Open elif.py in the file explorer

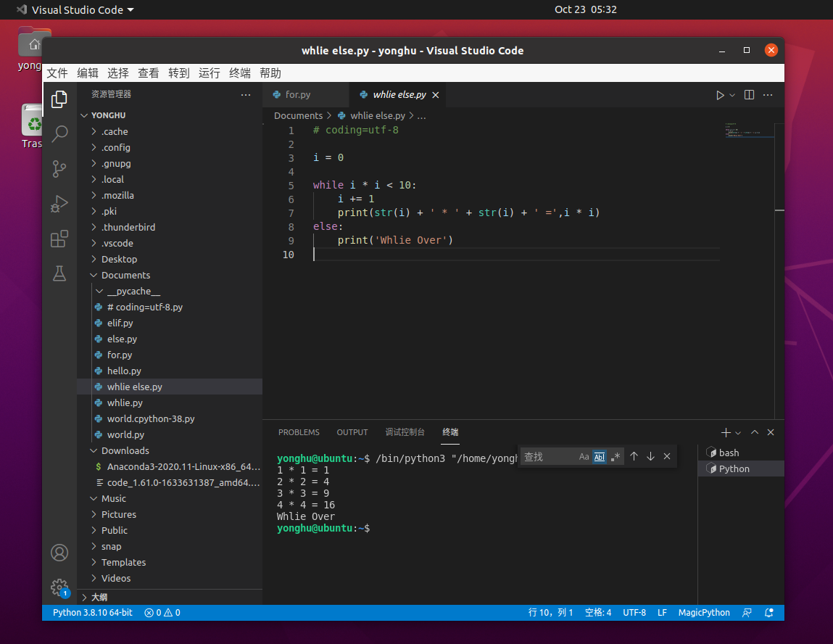coord(120,323)
